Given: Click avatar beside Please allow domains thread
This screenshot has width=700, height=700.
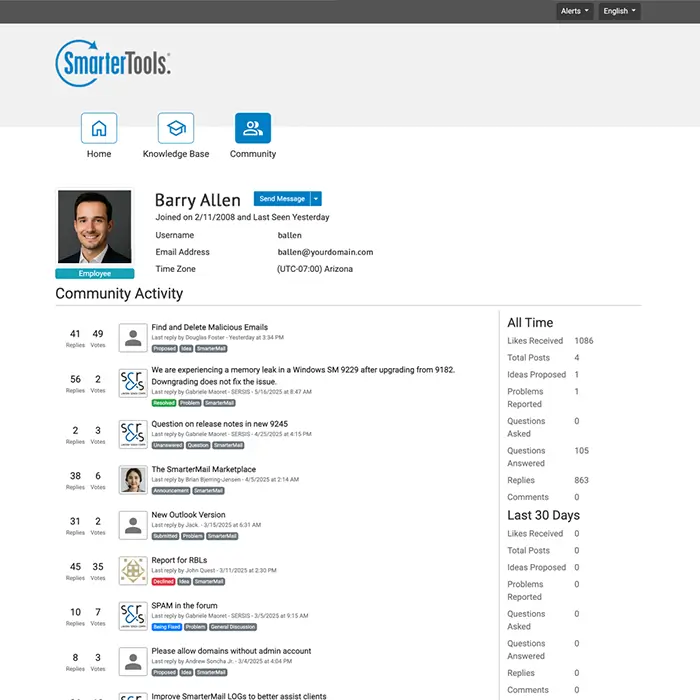Looking at the screenshot, I should (133, 662).
